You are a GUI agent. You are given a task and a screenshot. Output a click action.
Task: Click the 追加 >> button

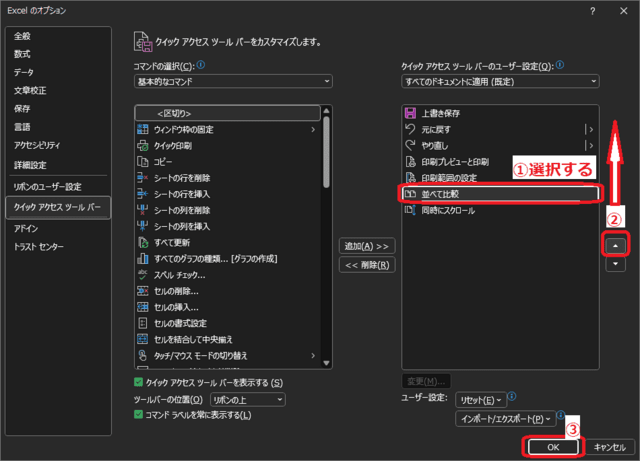[x=365, y=246]
